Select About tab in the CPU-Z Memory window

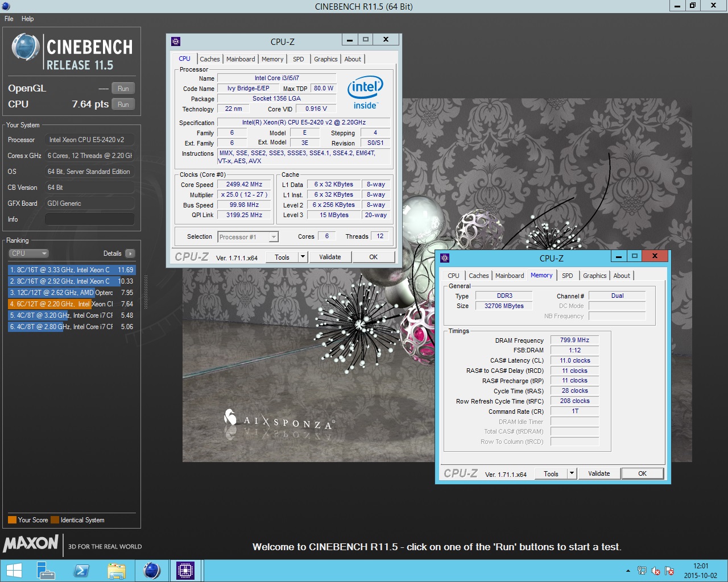point(622,276)
